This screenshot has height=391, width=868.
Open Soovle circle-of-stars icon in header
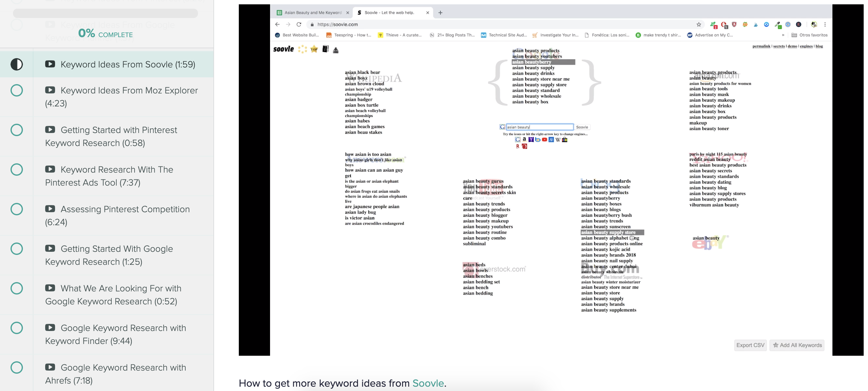point(302,49)
